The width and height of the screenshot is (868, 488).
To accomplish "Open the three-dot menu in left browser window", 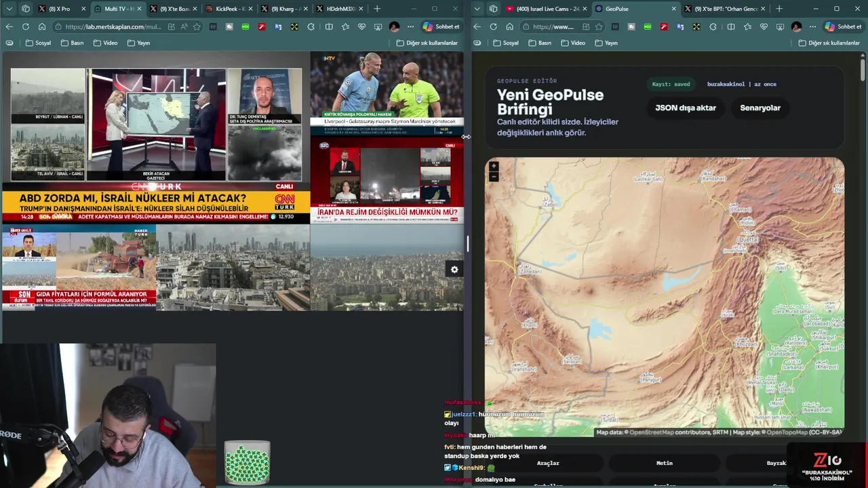I will [x=410, y=26].
